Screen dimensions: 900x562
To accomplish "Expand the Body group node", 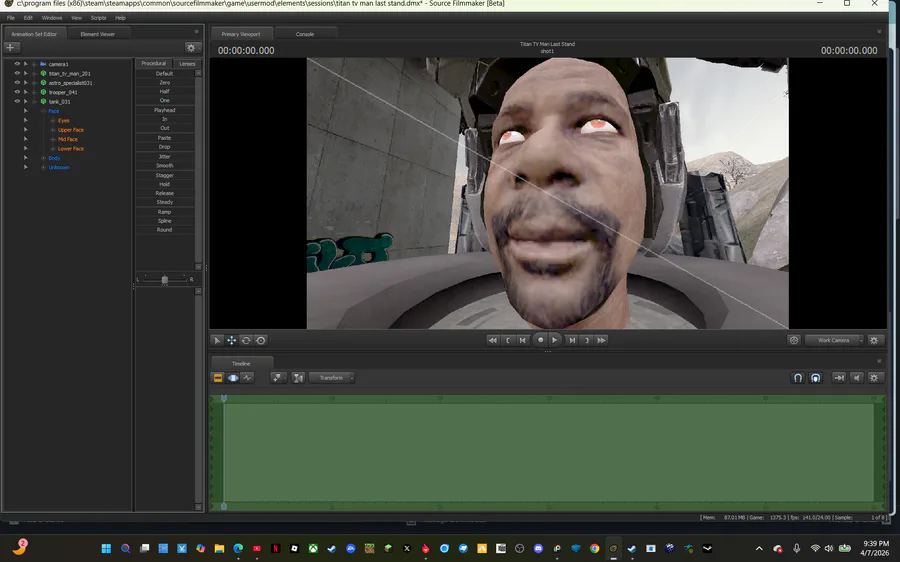I will point(44,158).
